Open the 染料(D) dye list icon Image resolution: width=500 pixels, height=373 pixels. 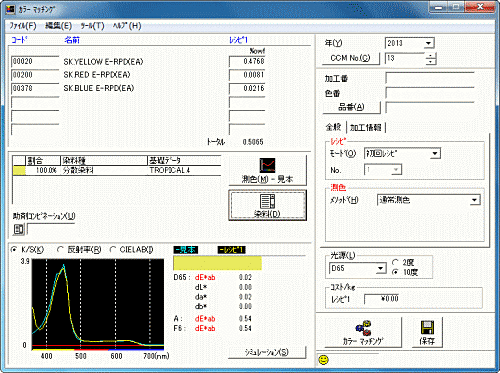267,201
